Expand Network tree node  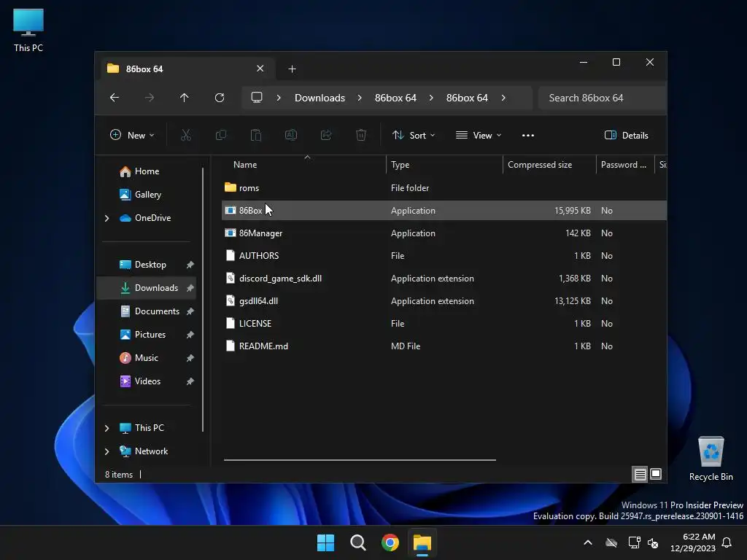coord(107,451)
